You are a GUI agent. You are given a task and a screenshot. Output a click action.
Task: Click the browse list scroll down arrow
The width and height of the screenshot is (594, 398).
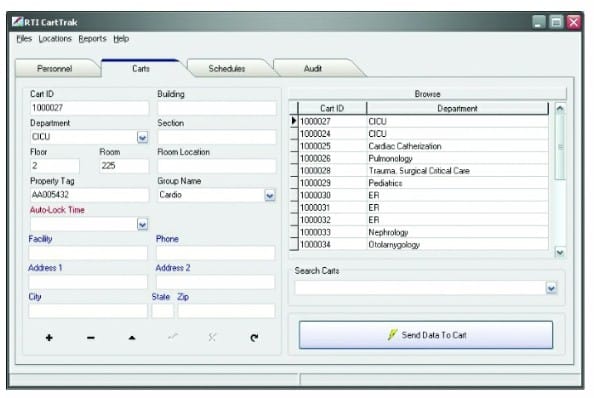click(x=560, y=252)
